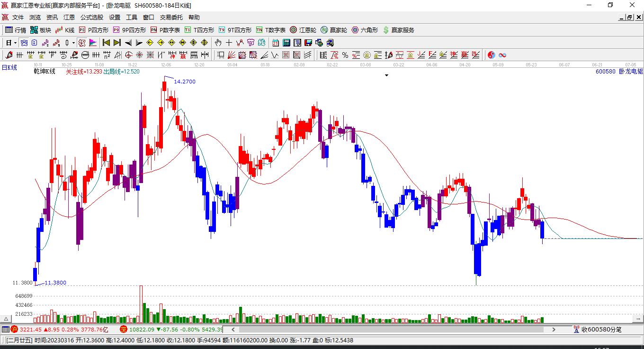Open the T四方形 view
Viewport: 644px width, 349px height.
pyautogui.click(x=199, y=30)
